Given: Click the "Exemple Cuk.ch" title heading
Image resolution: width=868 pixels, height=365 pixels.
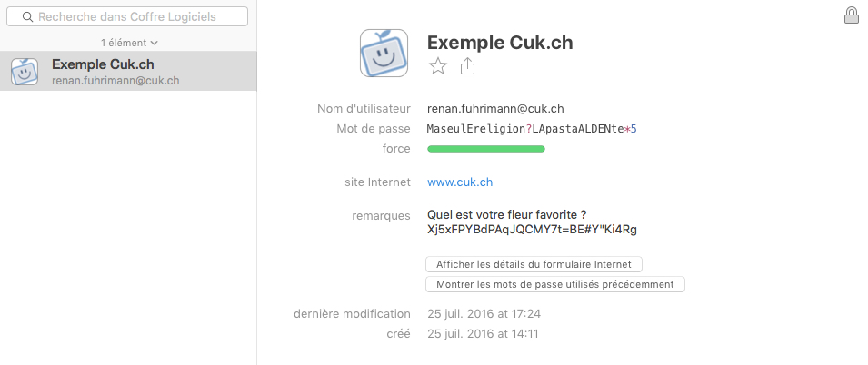Looking at the screenshot, I should click(500, 43).
